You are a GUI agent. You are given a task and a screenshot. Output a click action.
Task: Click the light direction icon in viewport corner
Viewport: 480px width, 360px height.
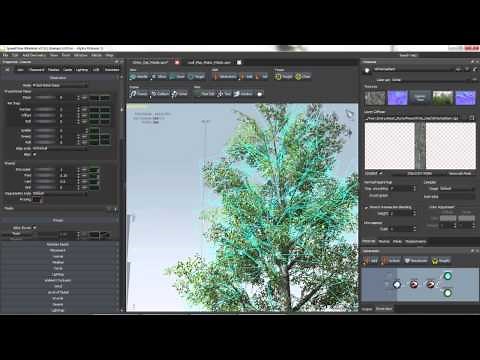(349, 114)
